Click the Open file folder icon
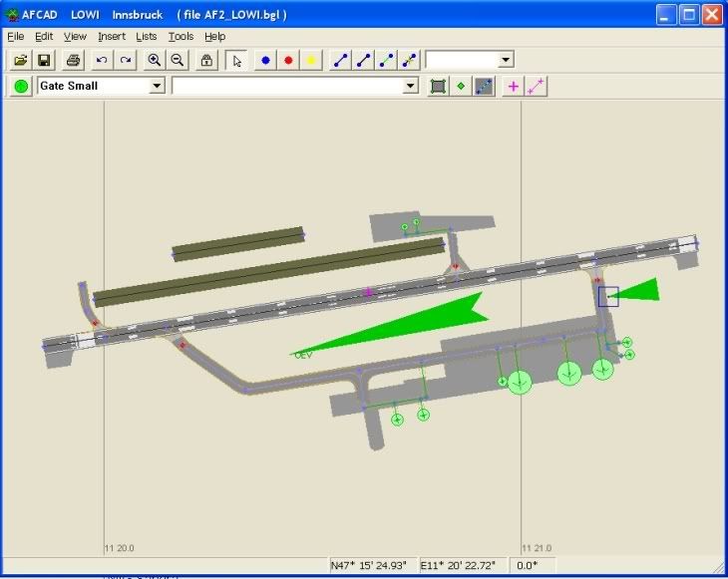The height and width of the screenshot is (579, 728). (x=20, y=60)
